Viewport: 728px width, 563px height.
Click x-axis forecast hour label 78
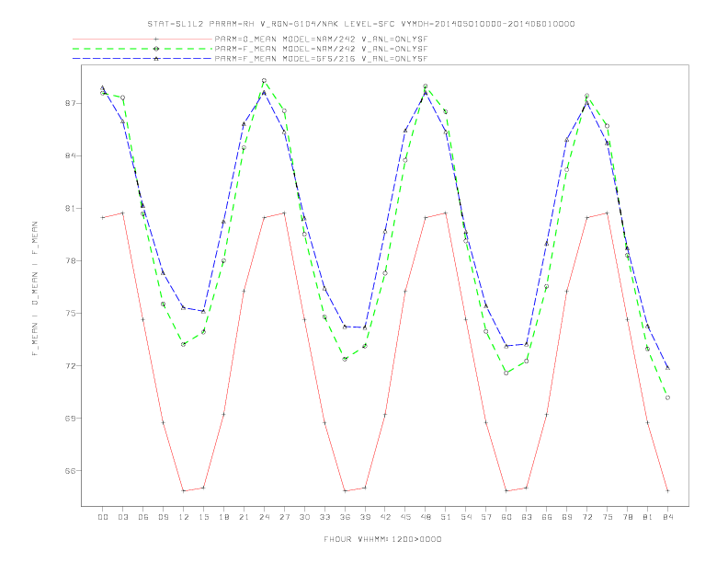(x=627, y=517)
